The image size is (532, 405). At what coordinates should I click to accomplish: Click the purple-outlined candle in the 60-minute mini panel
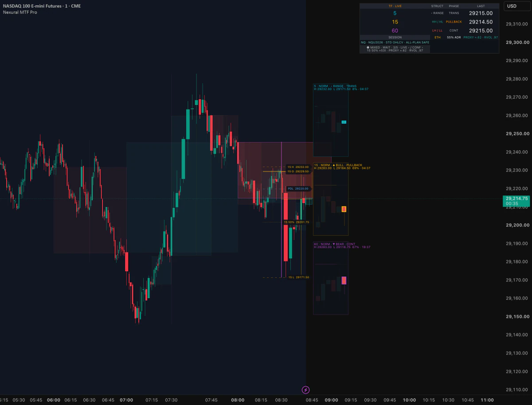[x=344, y=280]
